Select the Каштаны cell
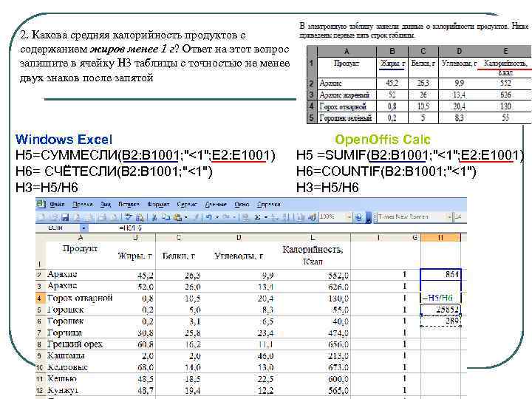This screenshot has width=532, height=399. (x=81, y=355)
